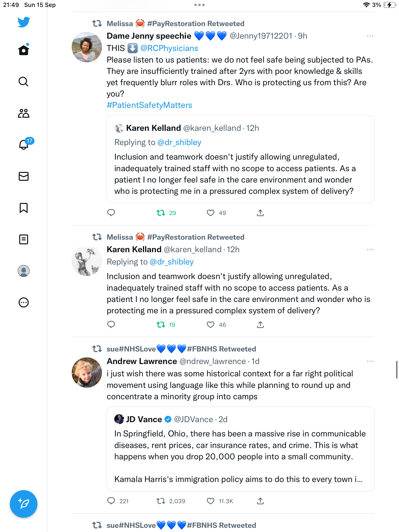Retweet Andrew Lawrence's tweet showing 2,039

pyautogui.click(x=161, y=501)
